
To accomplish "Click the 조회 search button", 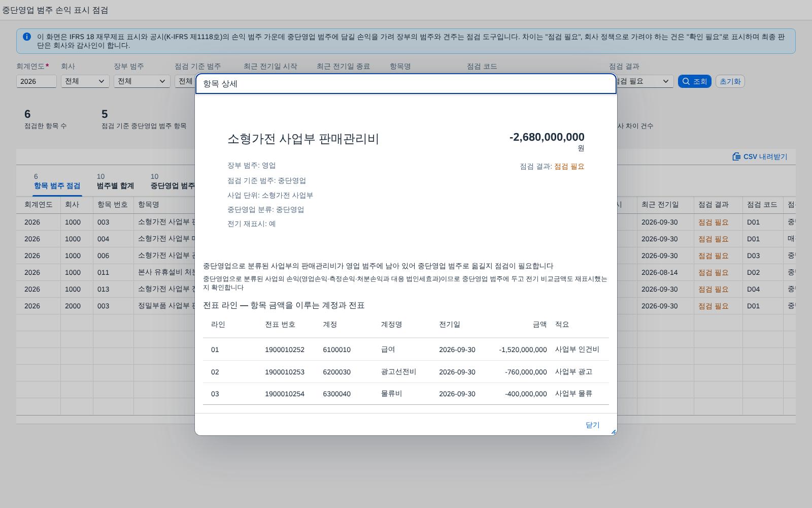I will coord(694,81).
